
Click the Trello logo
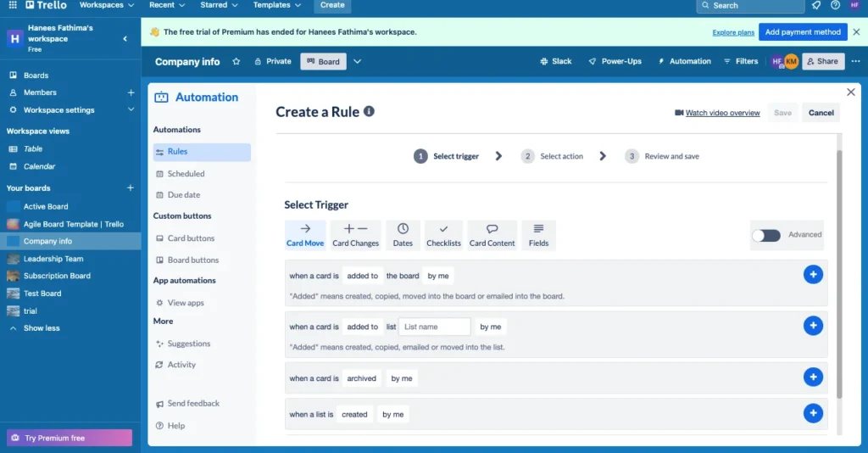tap(46, 5)
